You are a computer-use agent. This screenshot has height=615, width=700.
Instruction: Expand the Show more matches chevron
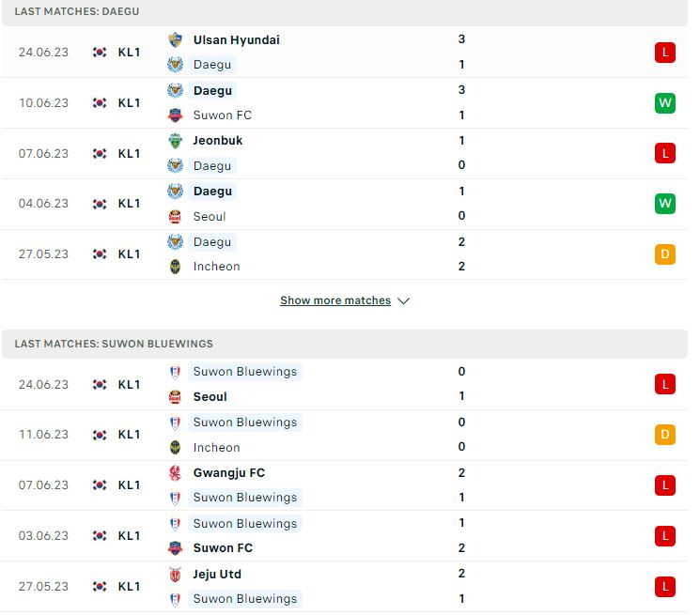(x=404, y=301)
